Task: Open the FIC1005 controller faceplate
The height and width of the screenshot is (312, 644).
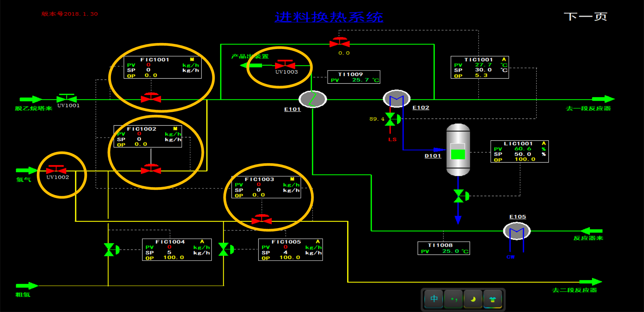Action: pos(290,250)
